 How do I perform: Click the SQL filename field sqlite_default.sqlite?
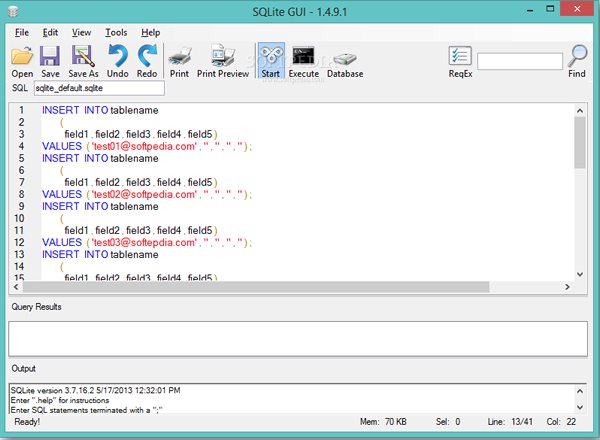point(99,88)
